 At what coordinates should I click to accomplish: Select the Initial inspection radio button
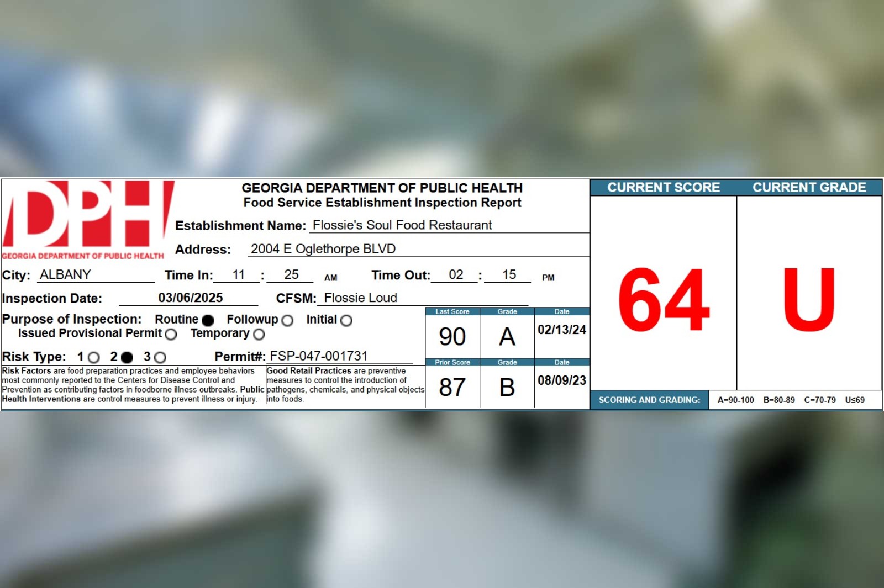[x=348, y=320]
